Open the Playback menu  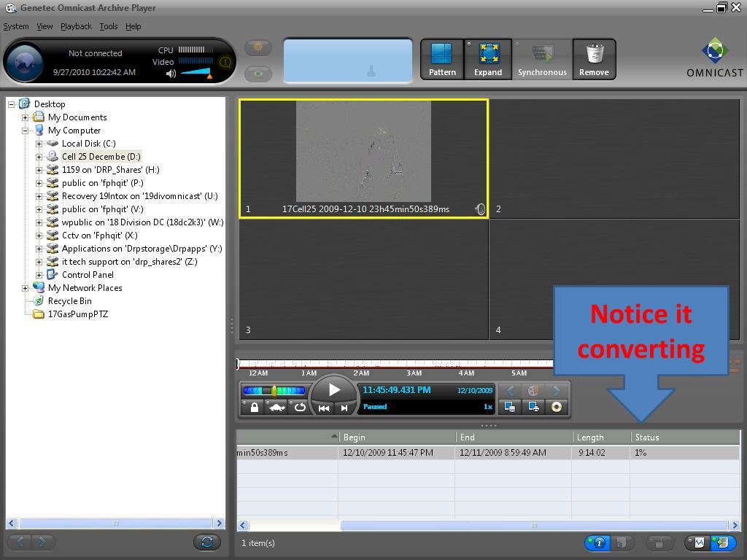[x=76, y=26]
